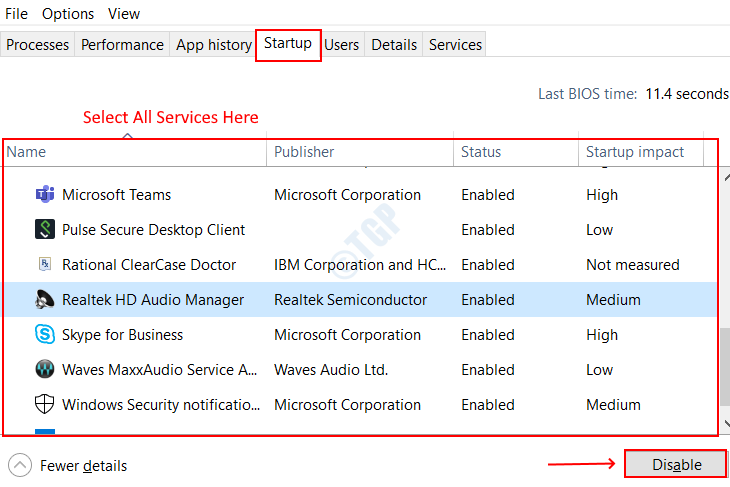Switch to the Services tab
730x487 pixels.
(455, 45)
